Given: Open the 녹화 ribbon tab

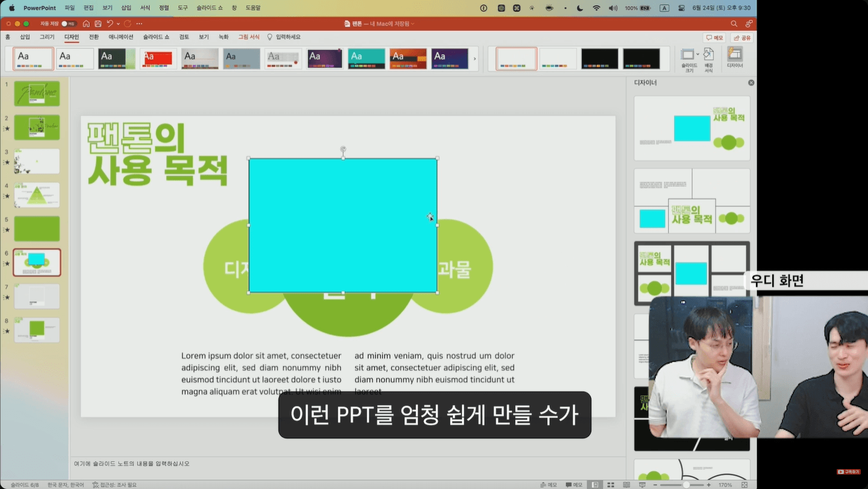Looking at the screenshot, I should click(x=223, y=37).
